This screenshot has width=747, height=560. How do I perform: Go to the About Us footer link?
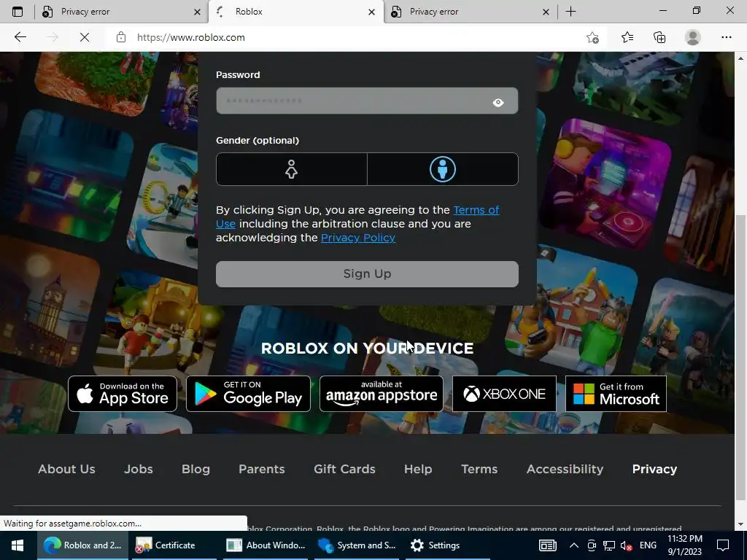pyautogui.click(x=66, y=469)
